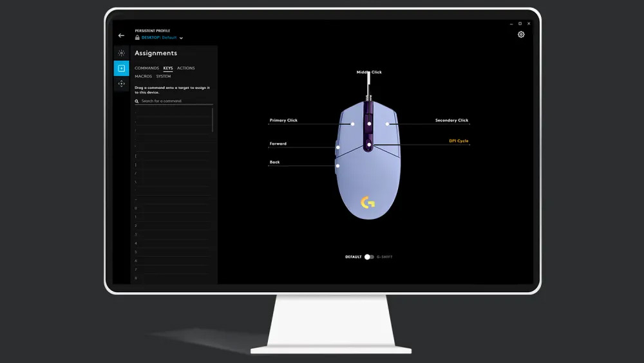Select the '1' key in the list
Viewport: 644px width, 363px height.
point(173,217)
